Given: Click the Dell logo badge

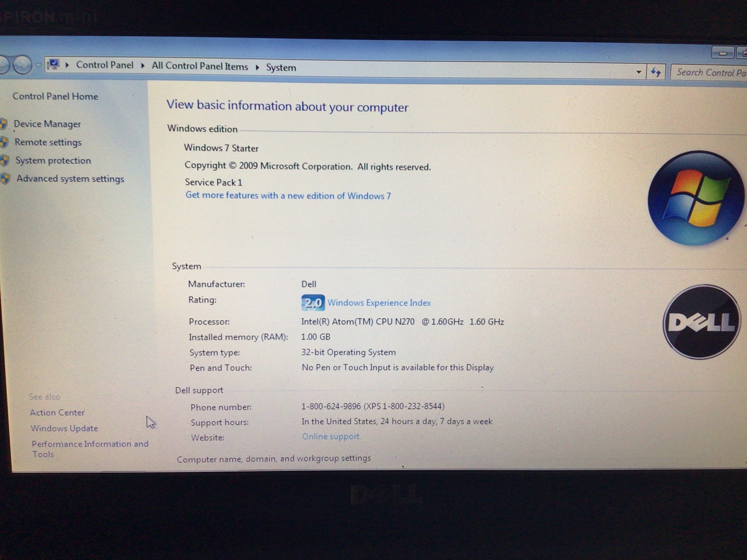Looking at the screenshot, I should pos(702,322).
